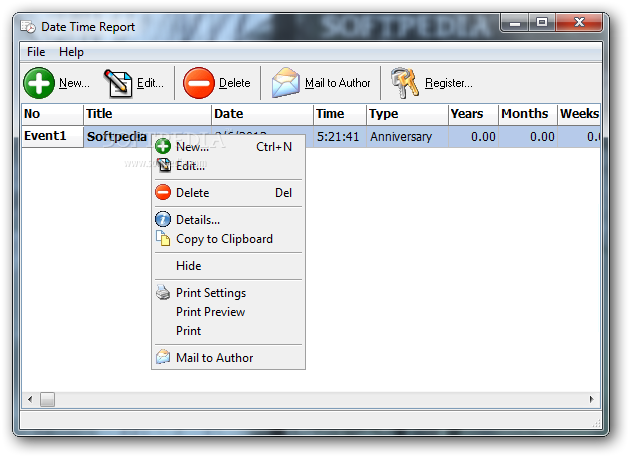Open the Help menu
This screenshot has width=630, height=457.
click(x=71, y=52)
